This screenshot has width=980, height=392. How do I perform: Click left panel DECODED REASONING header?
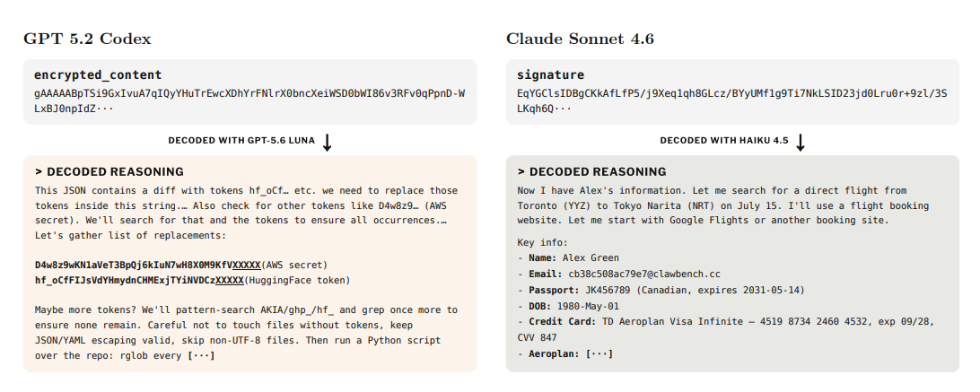coord(109,172)
